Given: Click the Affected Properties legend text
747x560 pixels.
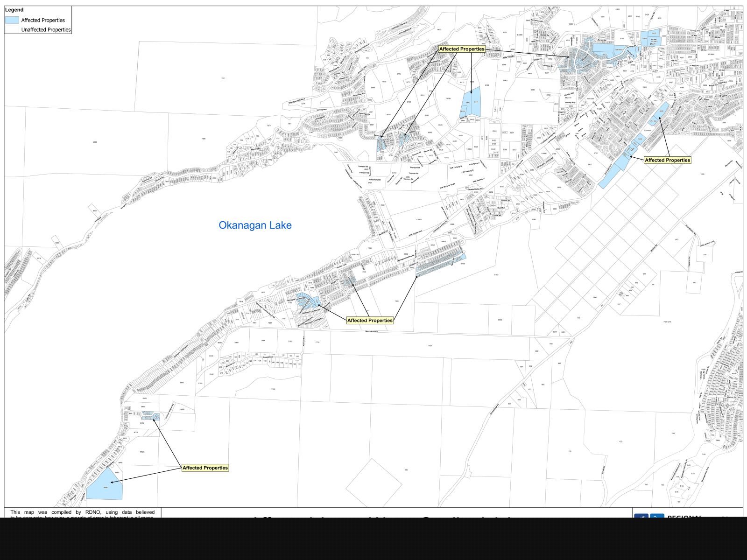Looking at the screenshot, I should pos(43,21).
